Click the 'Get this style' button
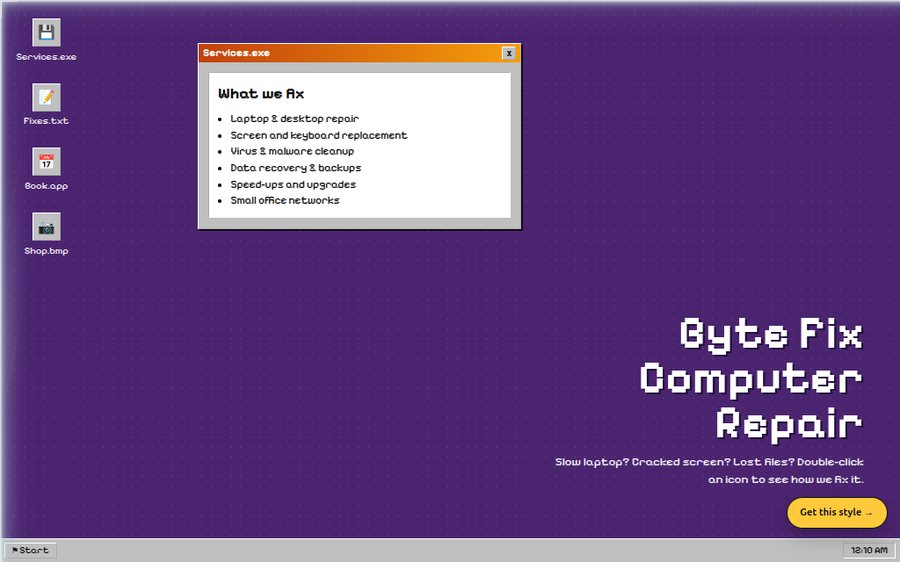 [836, 512]
